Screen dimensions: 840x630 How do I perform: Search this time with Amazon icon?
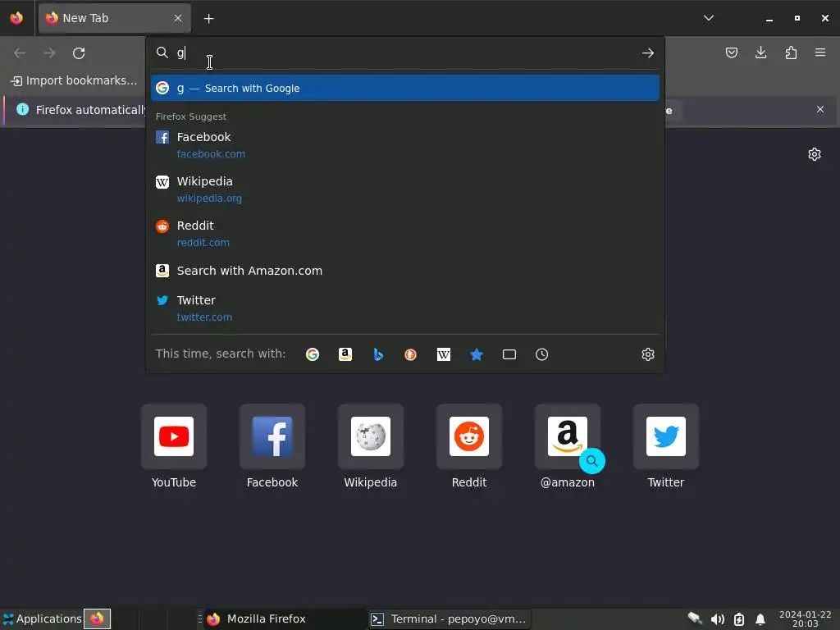coord(345,354)
